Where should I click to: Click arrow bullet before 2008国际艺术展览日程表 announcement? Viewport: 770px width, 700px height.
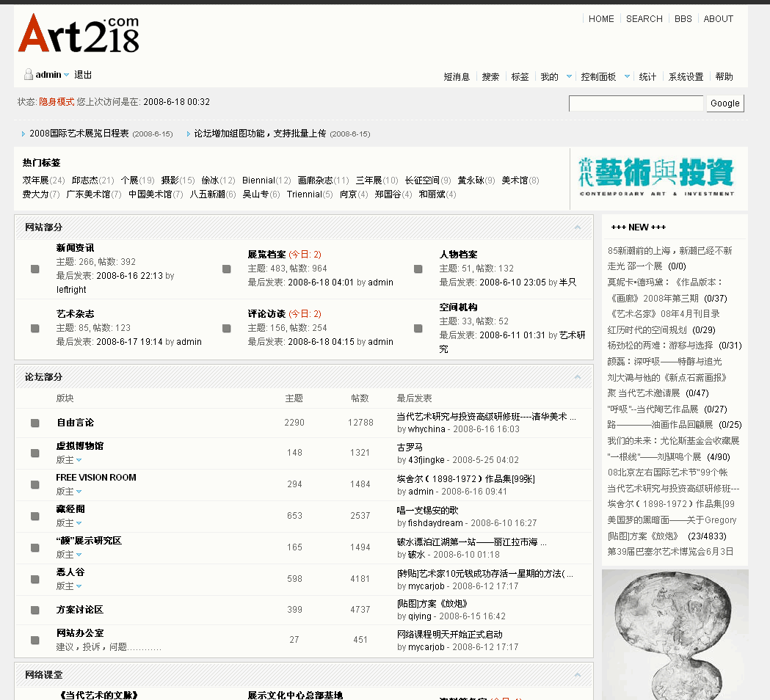point(23,134)
